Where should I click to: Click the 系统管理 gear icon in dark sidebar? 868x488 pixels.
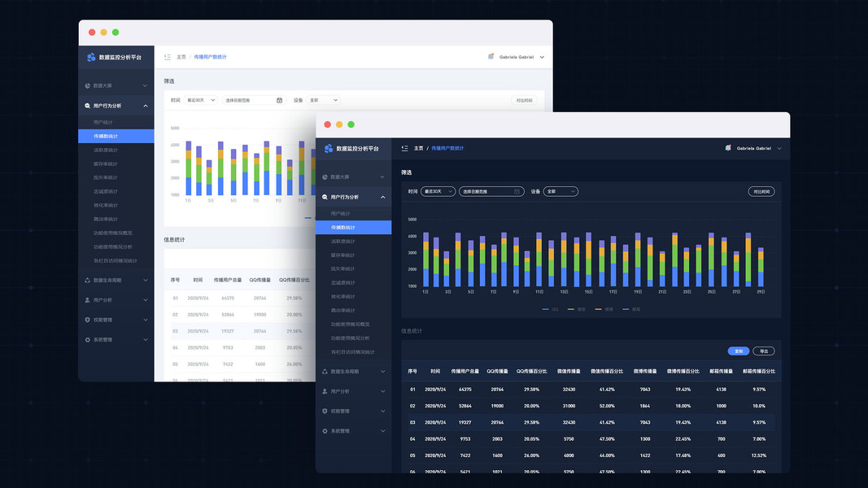(325, 431)
